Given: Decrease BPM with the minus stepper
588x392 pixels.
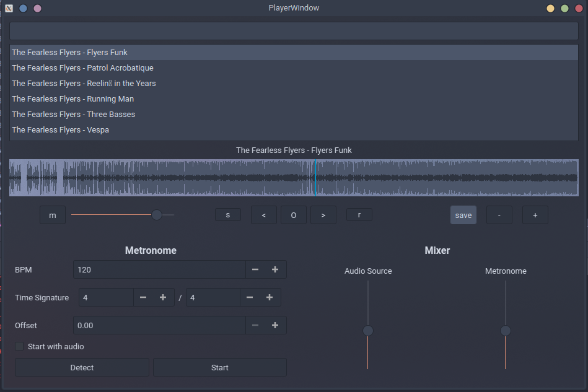Looking at the screenshot, I should click(255, 269).
